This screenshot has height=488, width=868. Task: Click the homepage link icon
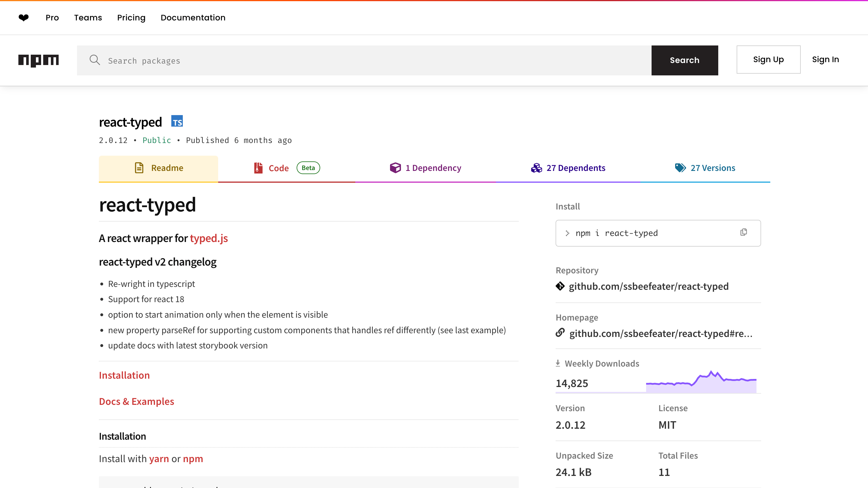[560, 333]
